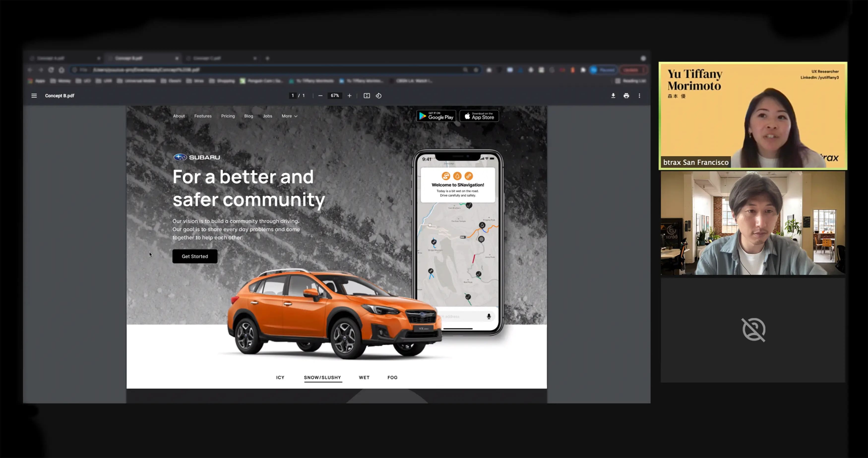Viewport: 868px width, 458px height.
Task: Click the middle orange drop icon in welcome card
Action: (x=457, y=176)
